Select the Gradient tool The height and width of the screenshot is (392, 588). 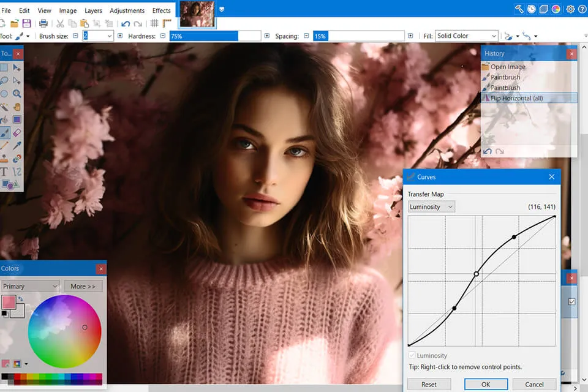point(17,119)
